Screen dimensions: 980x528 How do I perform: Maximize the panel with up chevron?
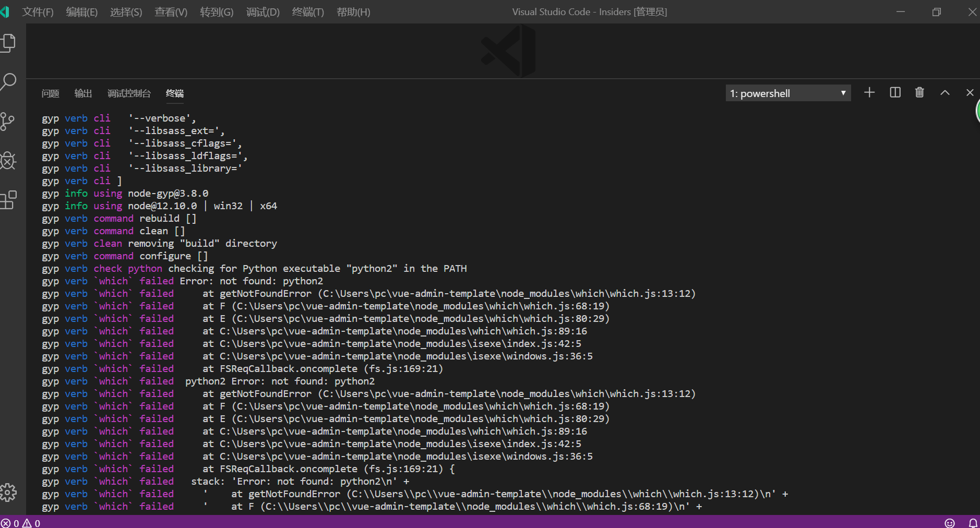tap(945, 93)
